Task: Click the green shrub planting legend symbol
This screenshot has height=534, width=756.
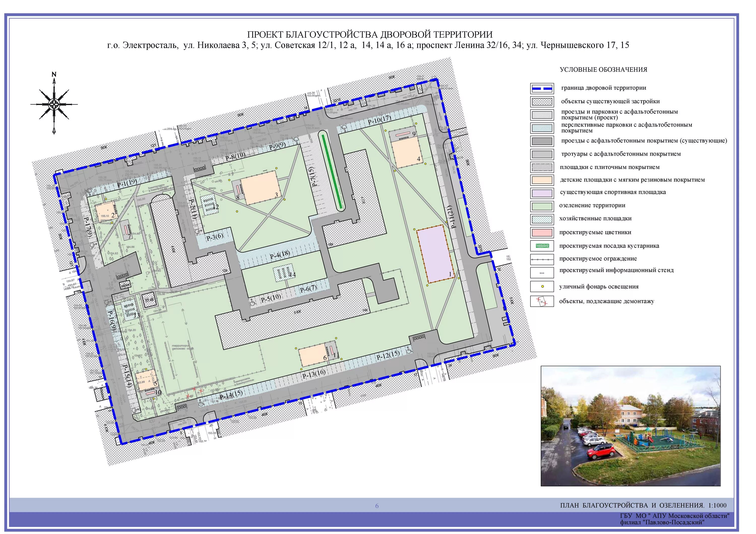Action: tap(542, 246)
